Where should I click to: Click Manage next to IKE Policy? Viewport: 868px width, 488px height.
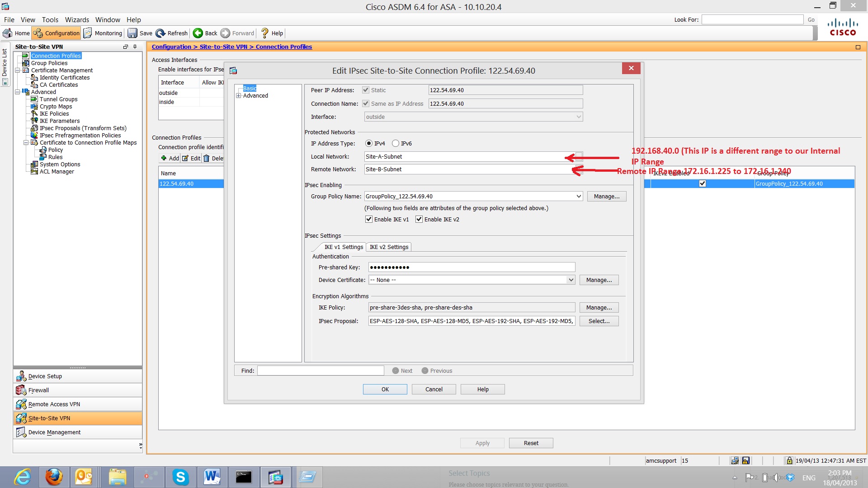pyautogui.click(x=599, y=307)
